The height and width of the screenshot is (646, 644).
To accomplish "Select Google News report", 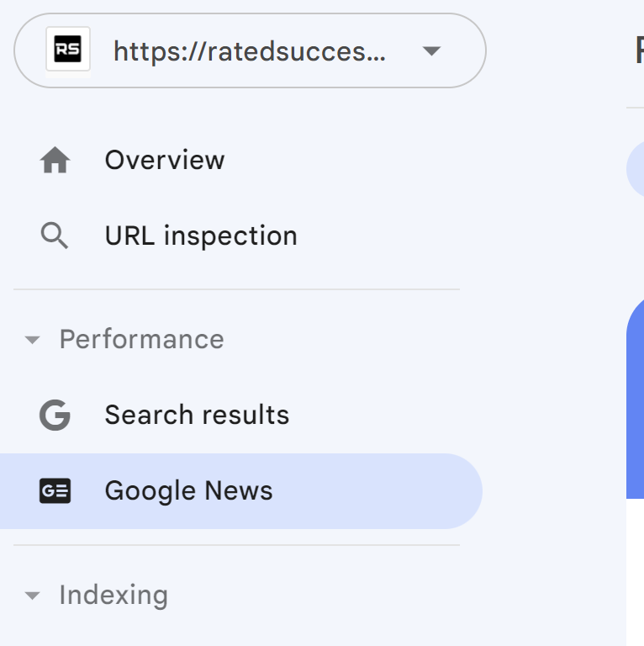I will [240, 491].
